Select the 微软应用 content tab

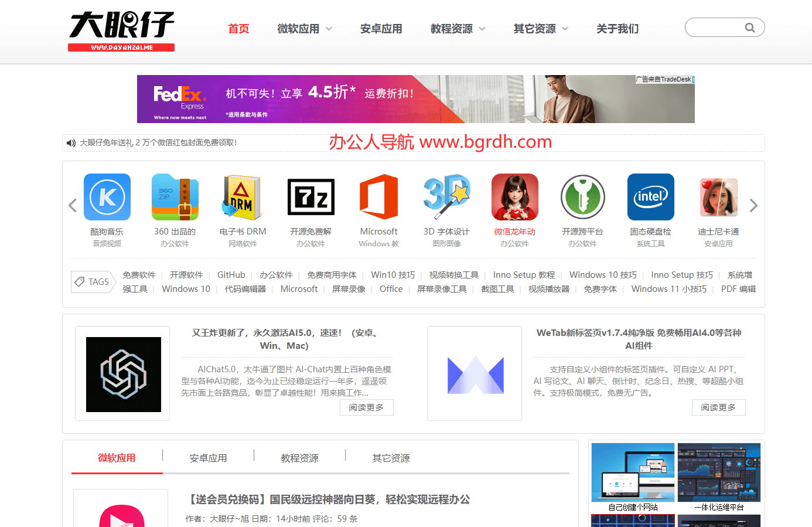[117, 458]
